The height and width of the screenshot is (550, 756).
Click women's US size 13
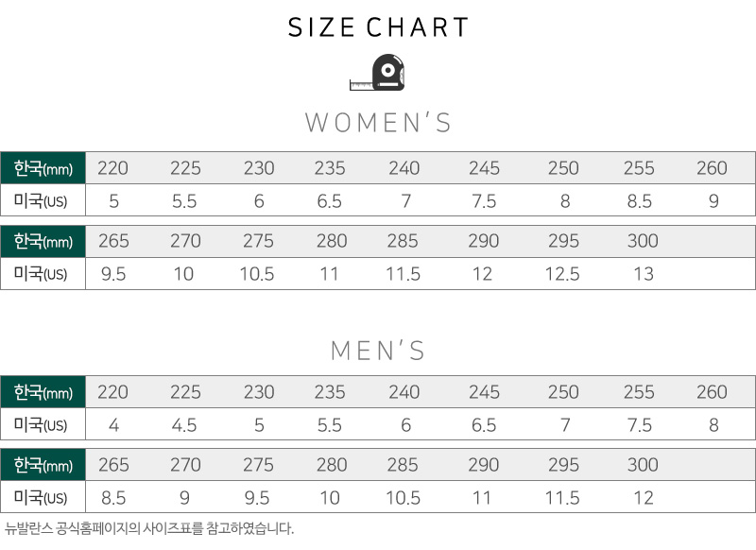[644, 274]
